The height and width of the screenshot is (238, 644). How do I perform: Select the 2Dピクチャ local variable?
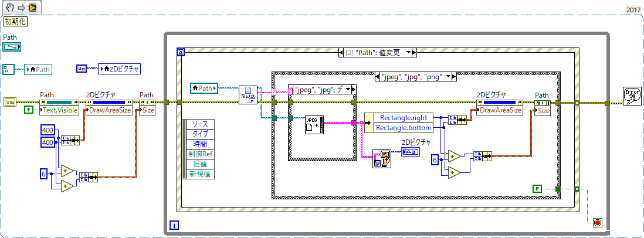coord(119,69)
